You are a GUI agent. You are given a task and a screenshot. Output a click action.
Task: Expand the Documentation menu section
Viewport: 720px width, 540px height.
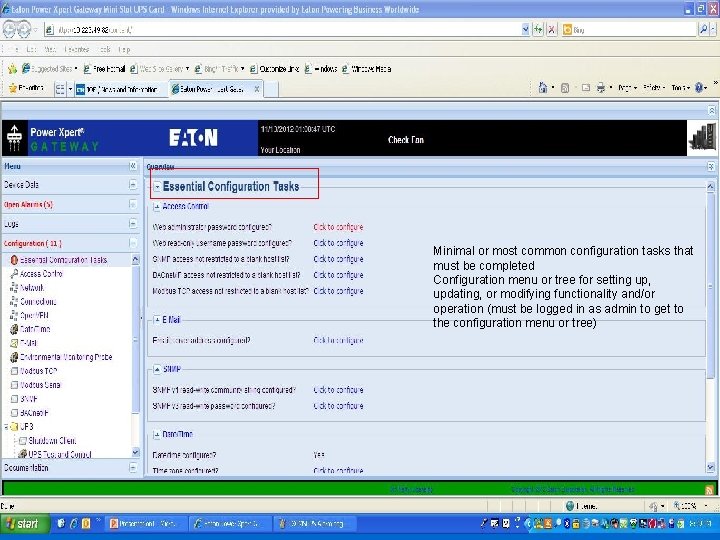coord(133,467)
